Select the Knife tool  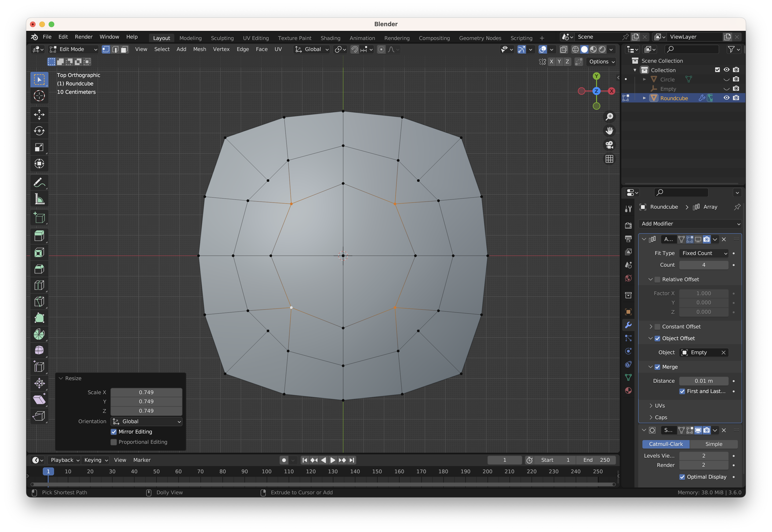click(39, 301)
